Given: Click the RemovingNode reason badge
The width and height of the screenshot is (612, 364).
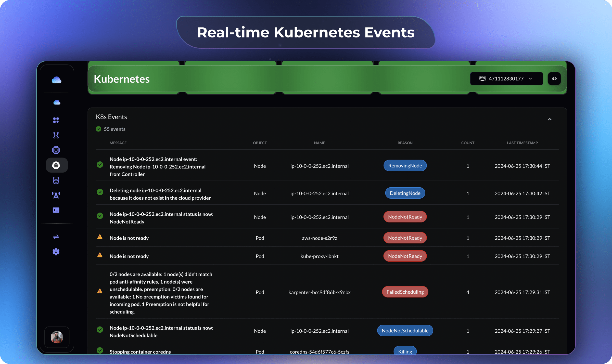Looking at the screenshot, I should (x=405, y=165).
